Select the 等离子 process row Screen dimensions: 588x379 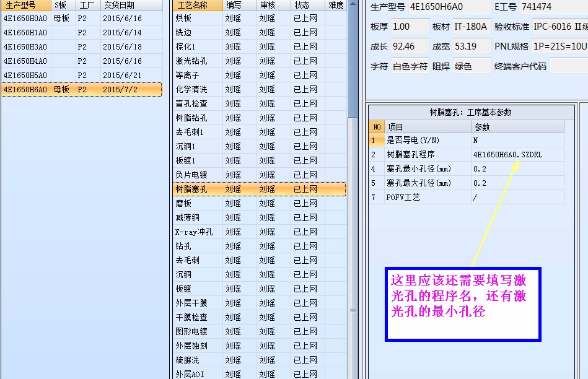click(260, 76)
